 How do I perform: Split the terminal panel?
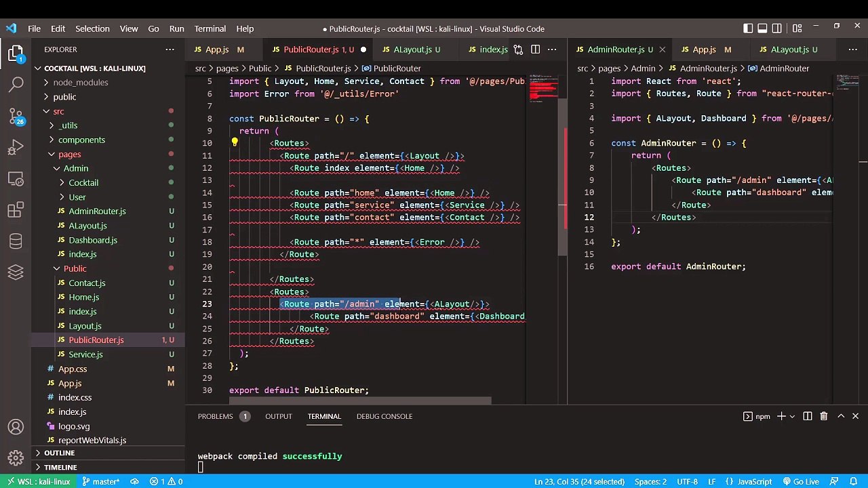pyautogui.click(x=807, y=416)
